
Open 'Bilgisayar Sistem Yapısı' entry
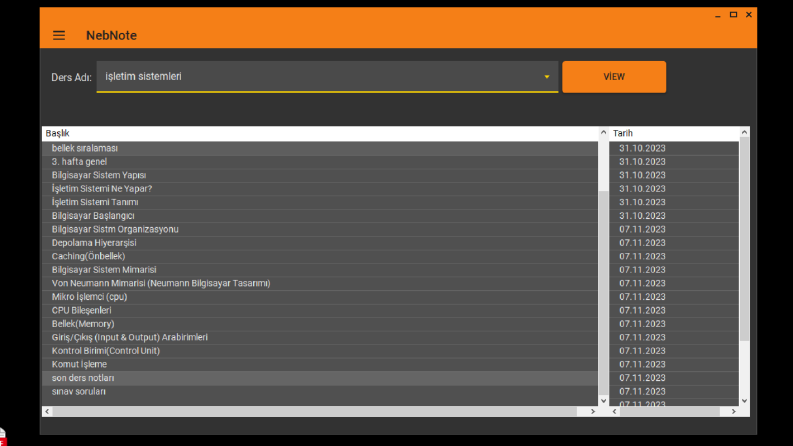pyautogui.click(x=320, y=175)
